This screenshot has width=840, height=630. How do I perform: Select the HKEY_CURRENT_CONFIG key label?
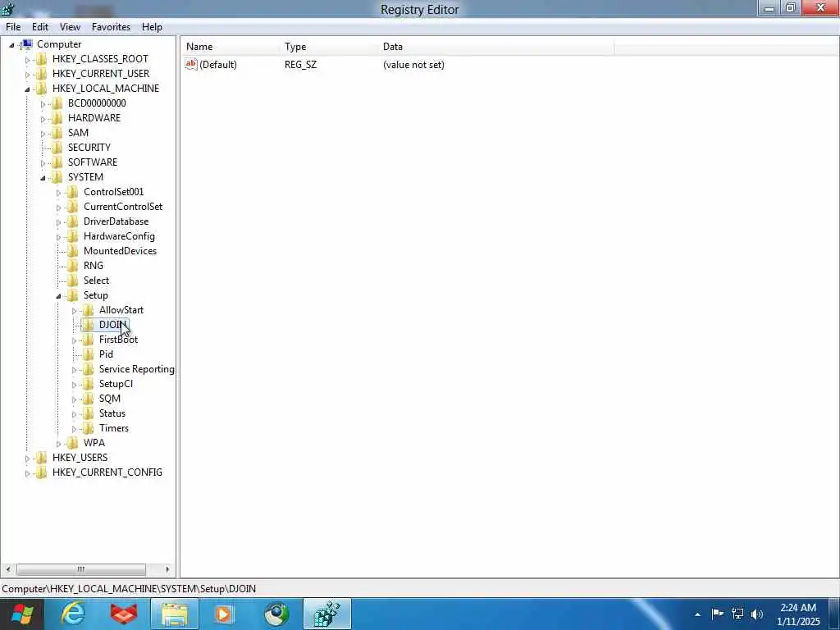pos(107,472)
